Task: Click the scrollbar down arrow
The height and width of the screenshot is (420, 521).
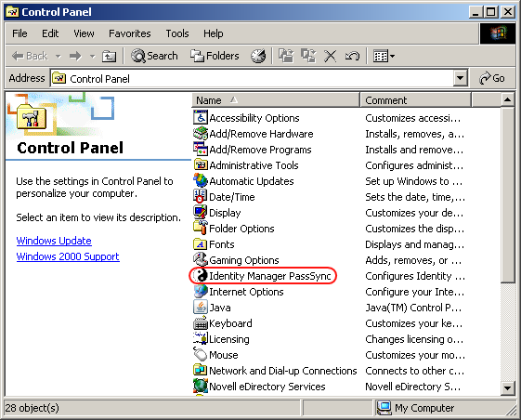Action: tap(508, 387)
